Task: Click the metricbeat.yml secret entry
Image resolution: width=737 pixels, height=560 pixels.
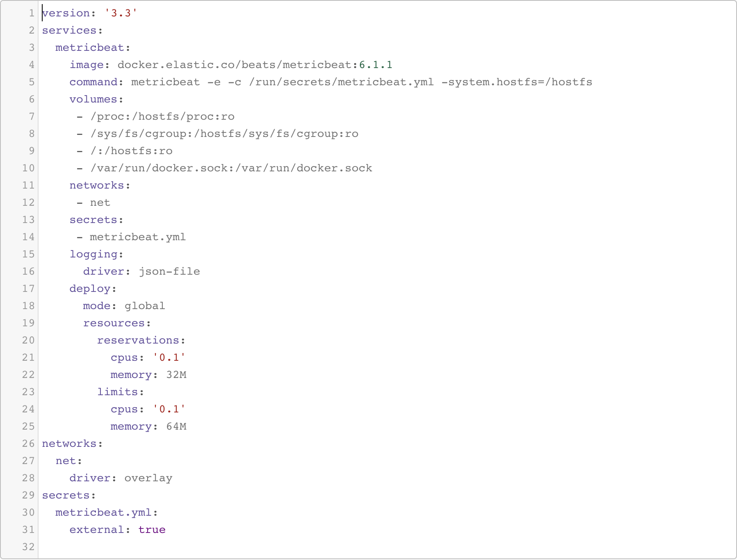Action: [x=138, y=237]
